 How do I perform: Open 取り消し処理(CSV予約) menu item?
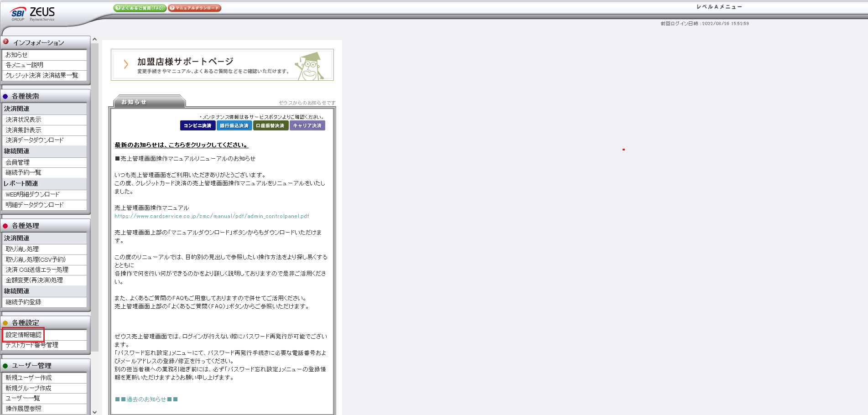(44, 259)
